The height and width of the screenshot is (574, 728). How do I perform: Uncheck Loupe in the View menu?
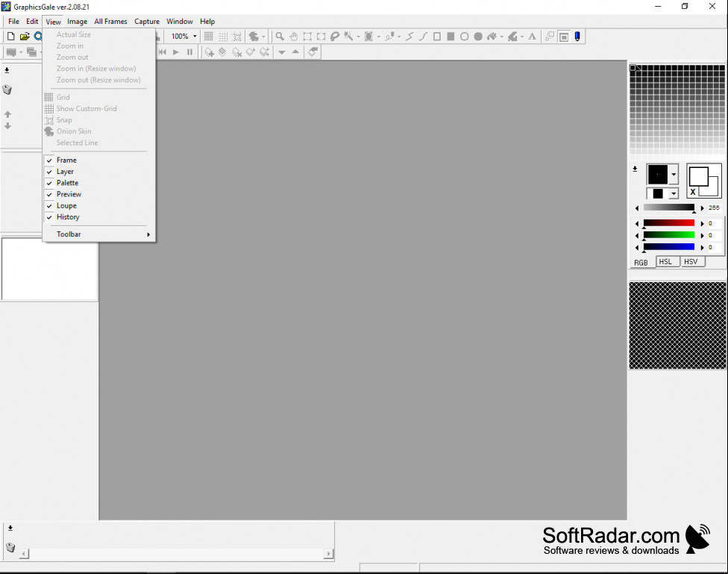pyautogui.click(x=99, y=205)
